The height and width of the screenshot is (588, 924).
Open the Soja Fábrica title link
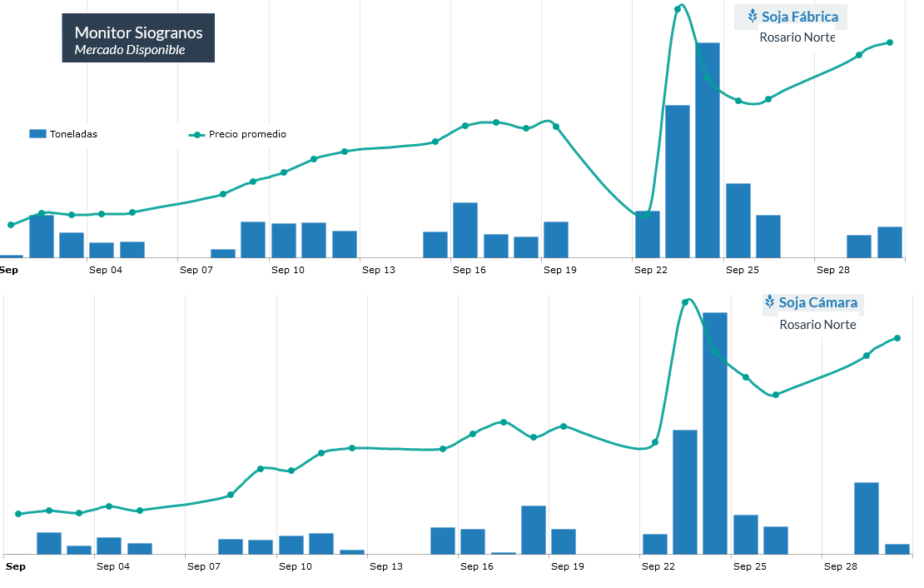coord(799,17)
